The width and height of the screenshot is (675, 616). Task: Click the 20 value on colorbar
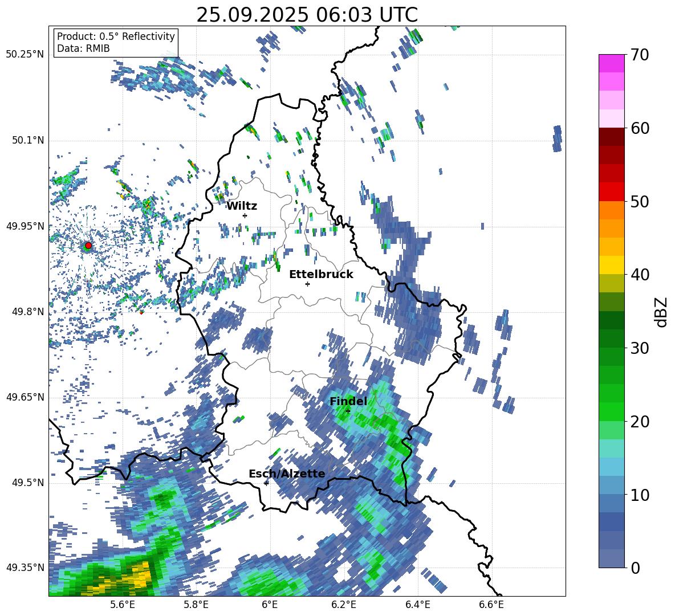pyautogui.click(x=640, y=421)
